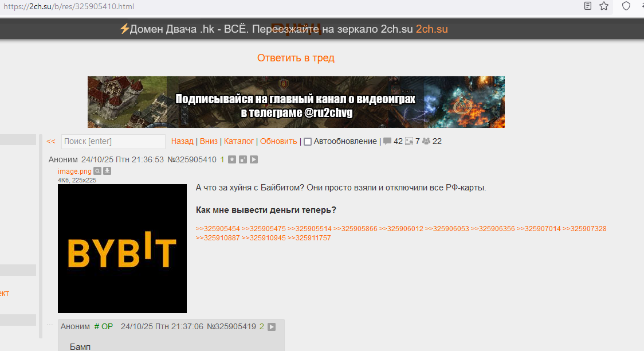
Task: Click the date 24/10/25 Птн 21:37:06
Action: pos(162,327)
